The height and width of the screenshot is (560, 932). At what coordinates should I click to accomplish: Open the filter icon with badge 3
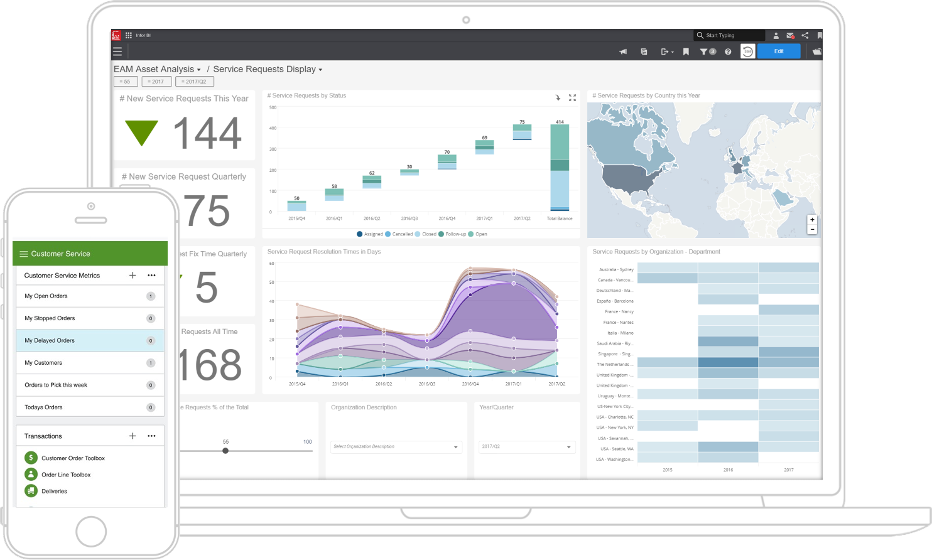coord(707,51)
